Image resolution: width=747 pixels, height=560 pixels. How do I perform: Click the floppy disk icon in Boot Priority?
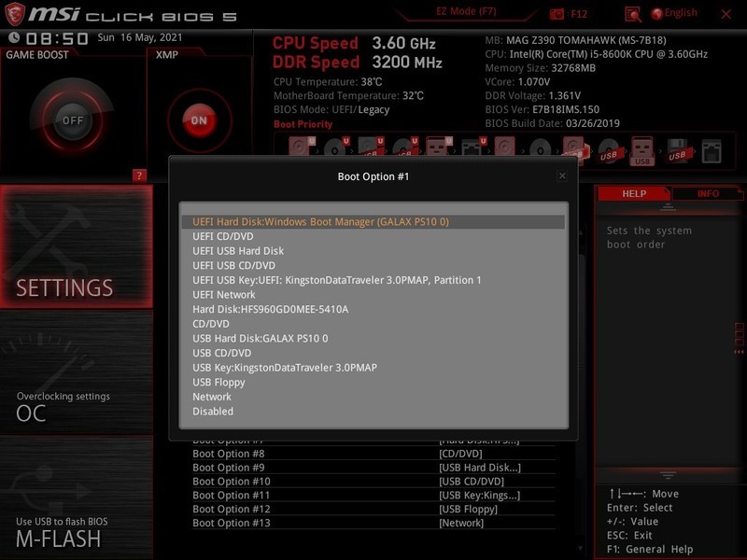pos(677,147)
